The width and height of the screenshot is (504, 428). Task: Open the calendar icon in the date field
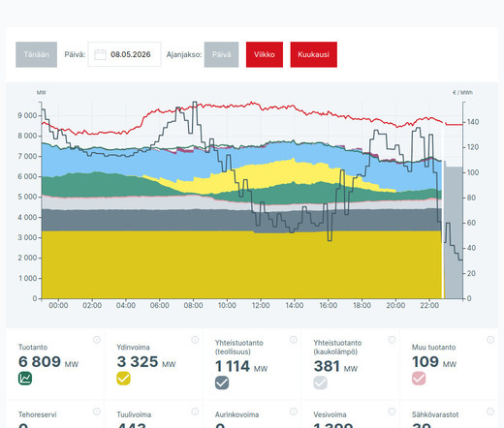point(100,54)
